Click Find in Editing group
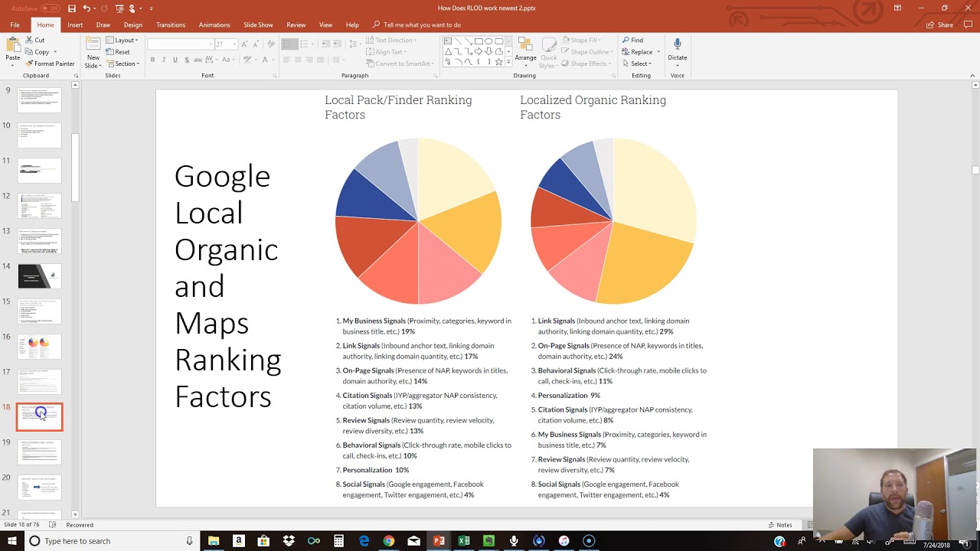 click(632, 40)
